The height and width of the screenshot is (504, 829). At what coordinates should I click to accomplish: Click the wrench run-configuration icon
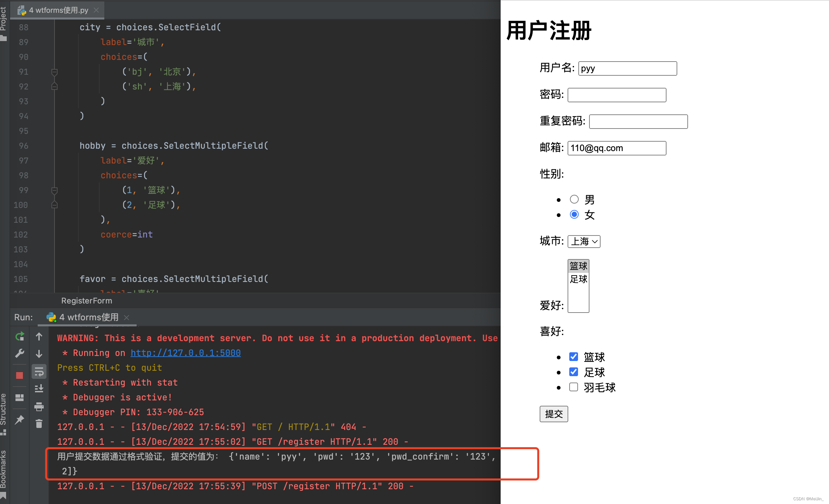click(20, 353)
